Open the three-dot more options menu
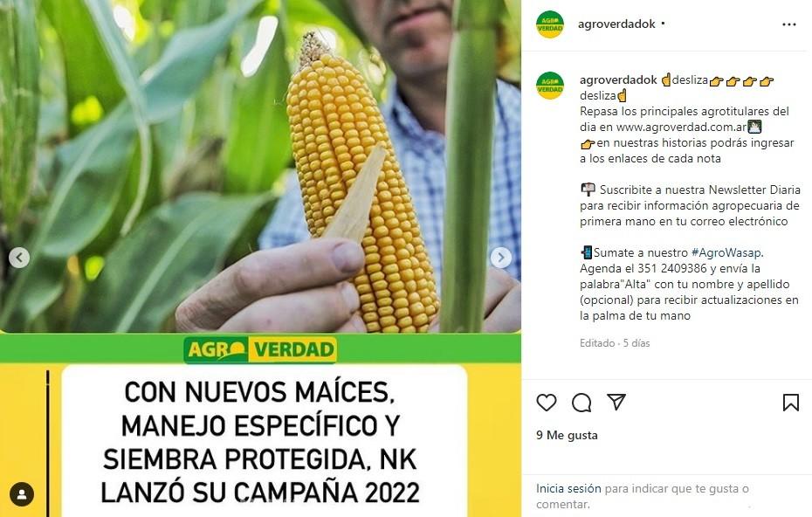 789,24
